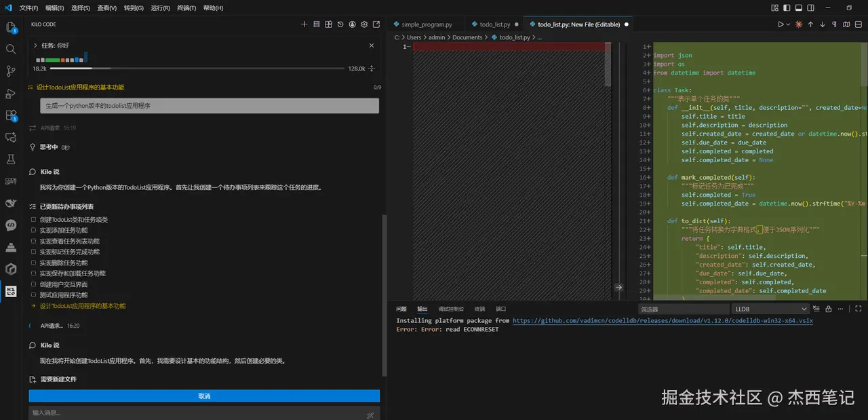Clear the output panel
The image size is (868, 420).
coord(816,309)
